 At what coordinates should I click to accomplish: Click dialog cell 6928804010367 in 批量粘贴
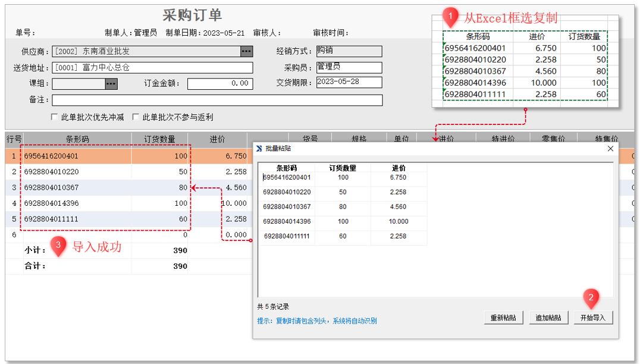pos(287,207)
